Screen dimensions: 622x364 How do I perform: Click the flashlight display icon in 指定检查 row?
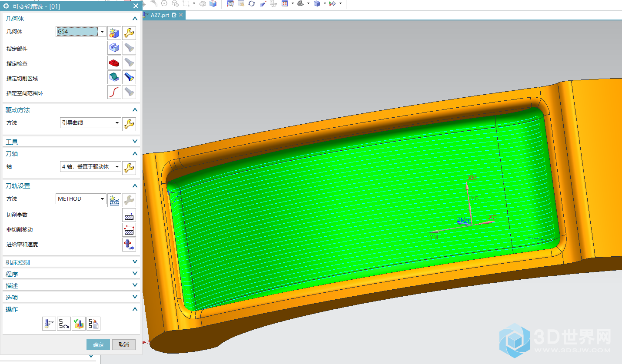[x=129, y=63]
